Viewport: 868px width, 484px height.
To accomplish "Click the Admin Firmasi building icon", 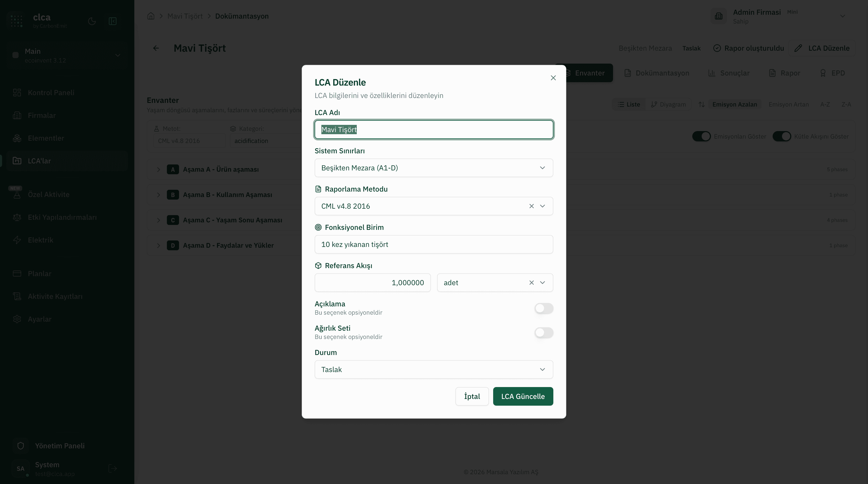I will (x=719, y=16).
